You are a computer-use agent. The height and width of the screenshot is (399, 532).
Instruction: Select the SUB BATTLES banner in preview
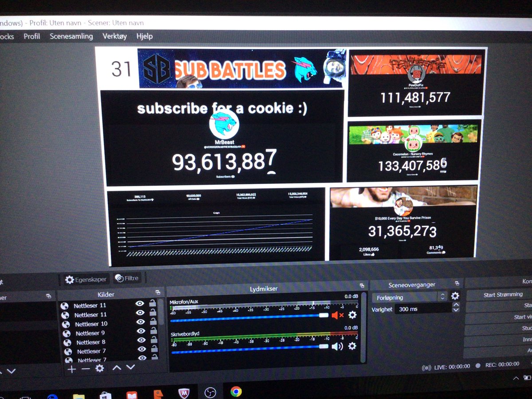click(242, 69)
